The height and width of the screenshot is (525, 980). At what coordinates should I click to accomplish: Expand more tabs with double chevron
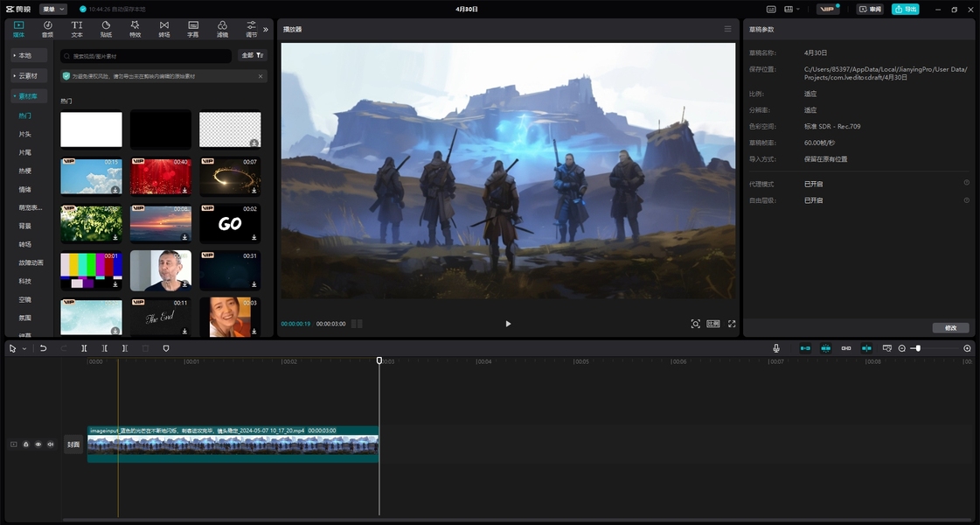tap(266, 30)
